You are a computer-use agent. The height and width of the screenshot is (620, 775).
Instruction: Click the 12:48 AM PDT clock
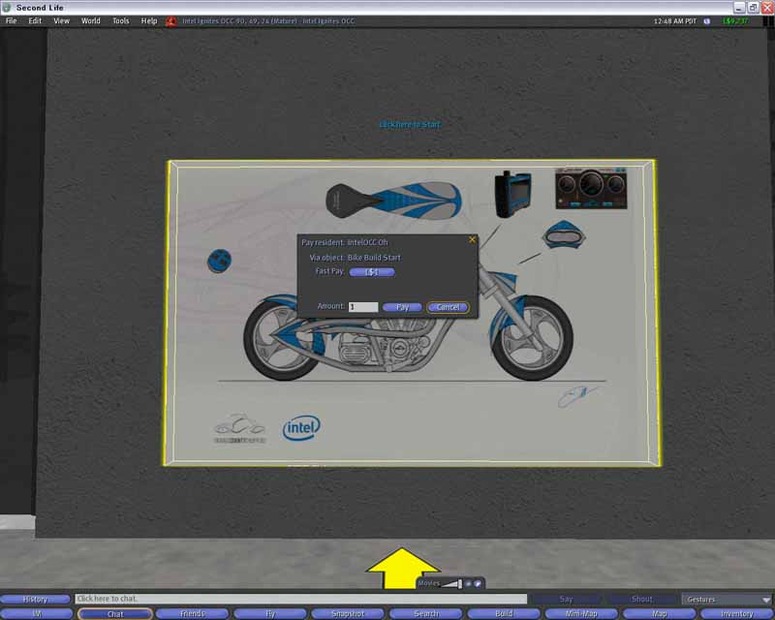[675, 21]
